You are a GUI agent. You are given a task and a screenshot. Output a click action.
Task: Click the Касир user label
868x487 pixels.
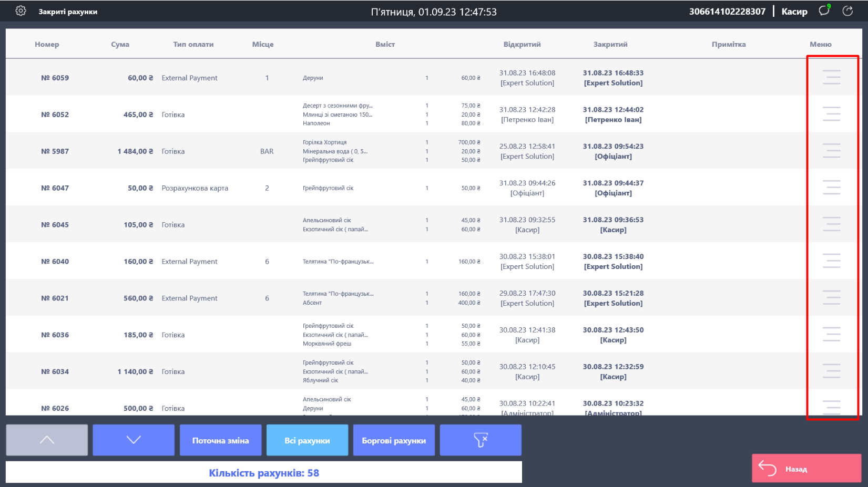pyautogui.click(x=794, y=12)
